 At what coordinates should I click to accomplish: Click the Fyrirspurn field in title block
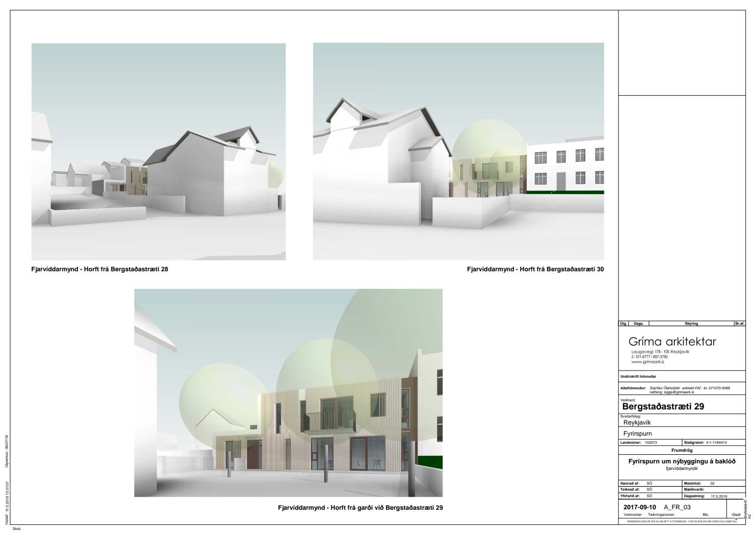click(638, 434)
